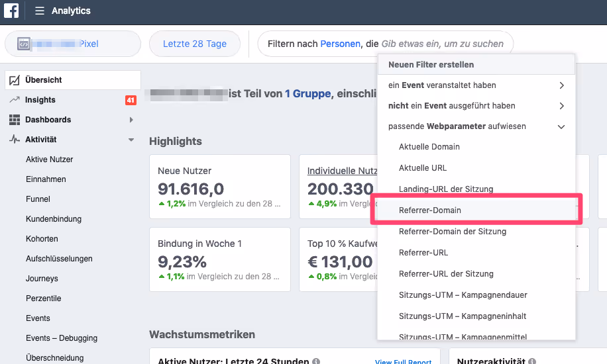Open Journeys report
607x364 pixels.
click(42, 279)
